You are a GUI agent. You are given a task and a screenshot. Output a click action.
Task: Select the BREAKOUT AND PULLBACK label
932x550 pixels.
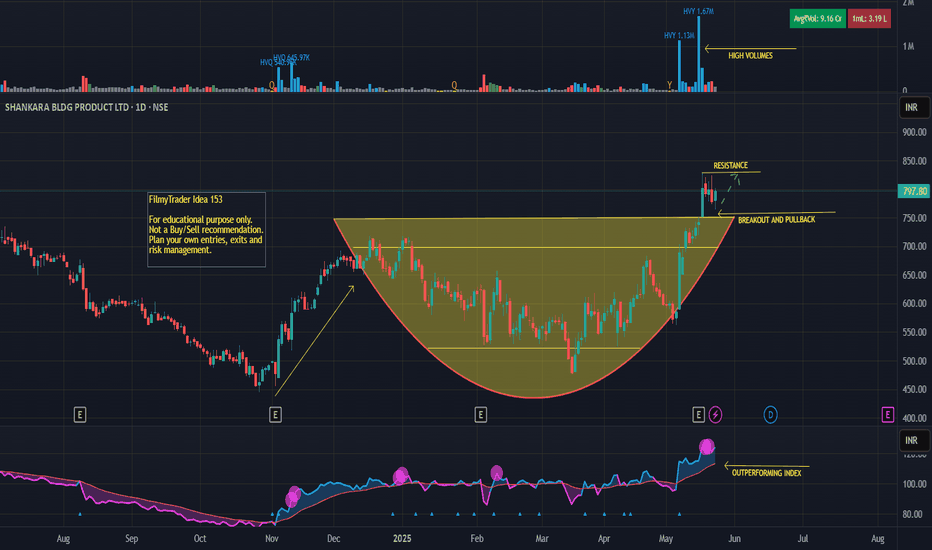[x=776, y=220]
